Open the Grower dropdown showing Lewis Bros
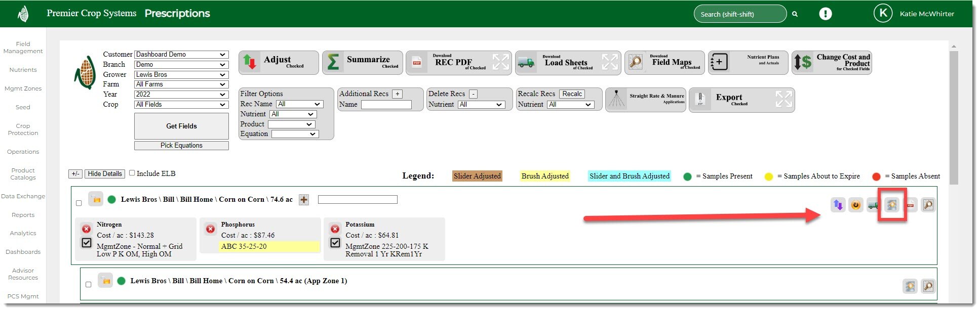 181,74
